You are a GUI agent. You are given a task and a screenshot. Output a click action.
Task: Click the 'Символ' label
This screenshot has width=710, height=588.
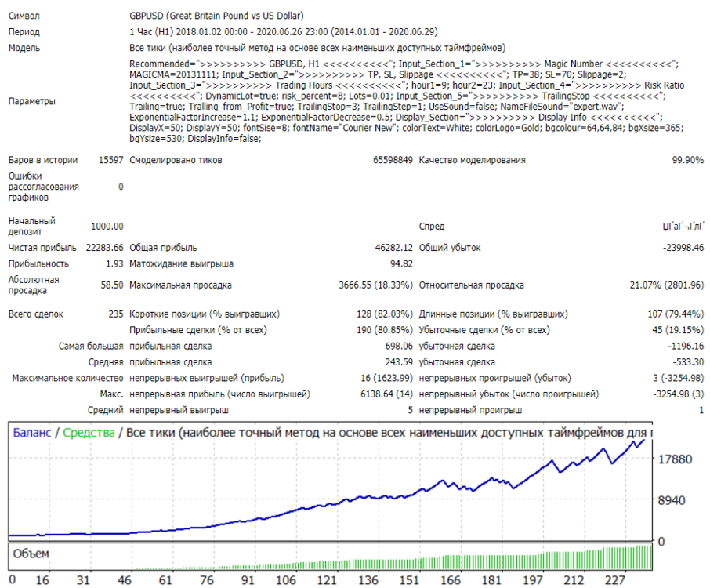click(x=24, y=16)
